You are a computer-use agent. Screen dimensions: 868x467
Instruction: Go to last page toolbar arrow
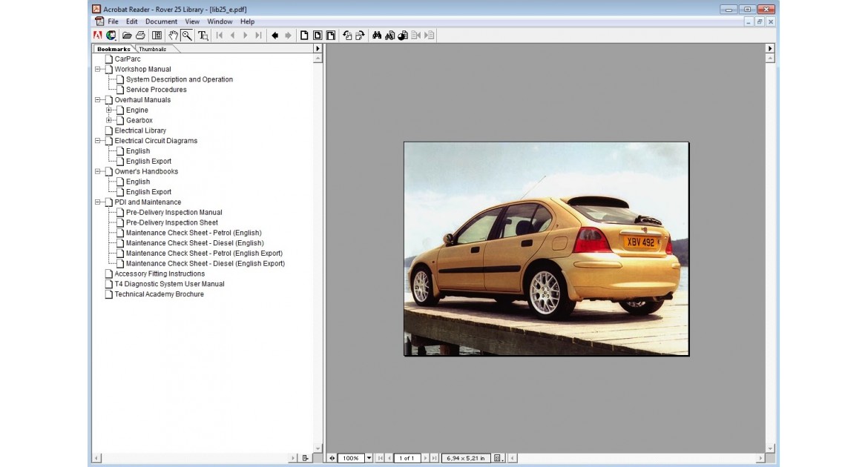(x=258, y=36)
